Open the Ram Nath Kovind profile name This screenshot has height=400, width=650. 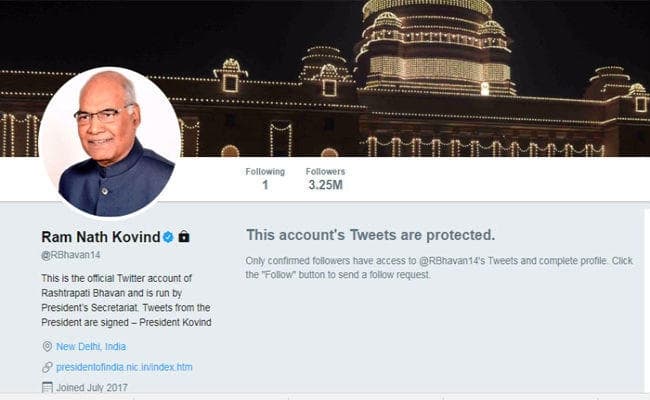click(x=100, y=237)
